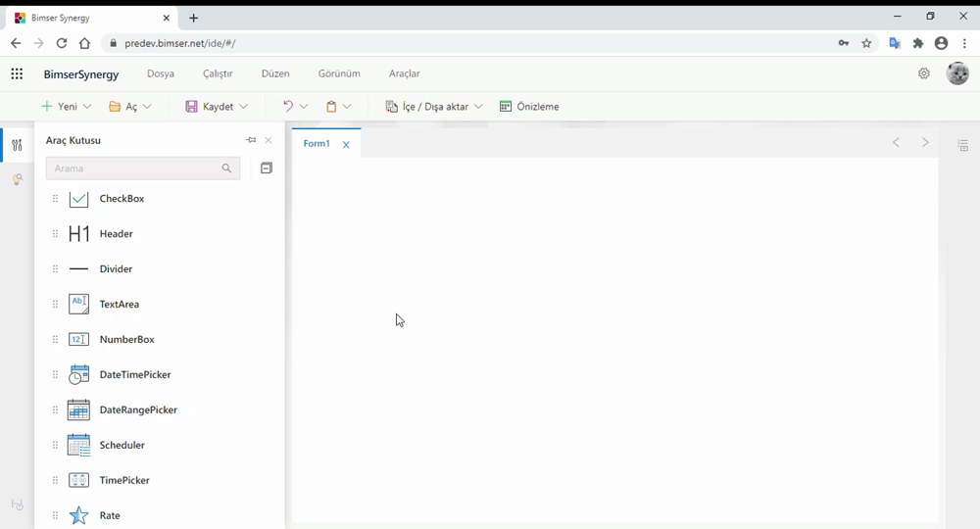Select the CheckBox control icon
Viewport: 980px width, 529px height.
[x=78, y=199]
